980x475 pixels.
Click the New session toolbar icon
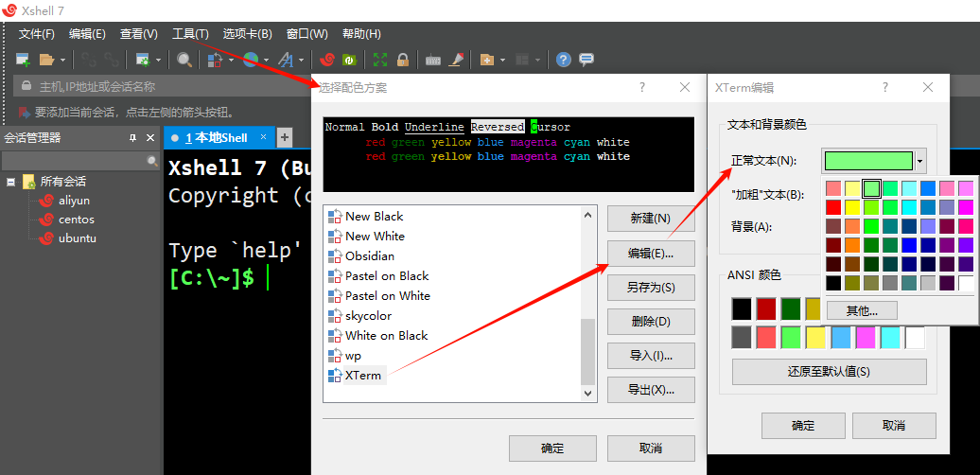click(x=23, y=60)
